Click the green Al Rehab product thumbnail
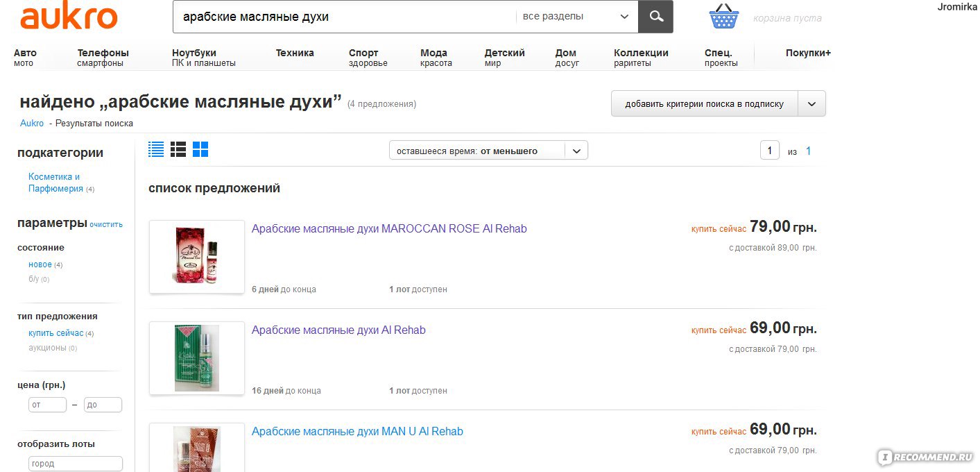980x472 pixels. pos(197,358)
